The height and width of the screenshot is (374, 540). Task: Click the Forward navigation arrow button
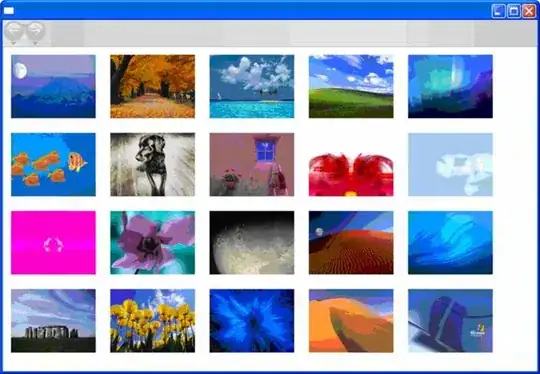click(x=36, y=31)
